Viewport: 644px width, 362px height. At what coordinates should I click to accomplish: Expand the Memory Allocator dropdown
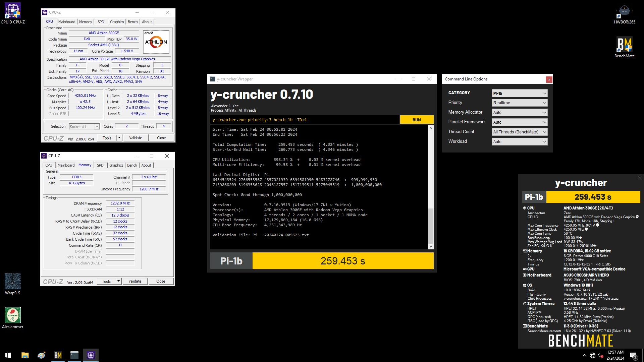point(520,113)
